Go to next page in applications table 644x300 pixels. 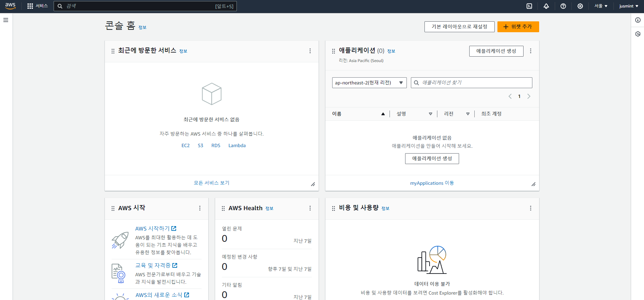(529, 96)
